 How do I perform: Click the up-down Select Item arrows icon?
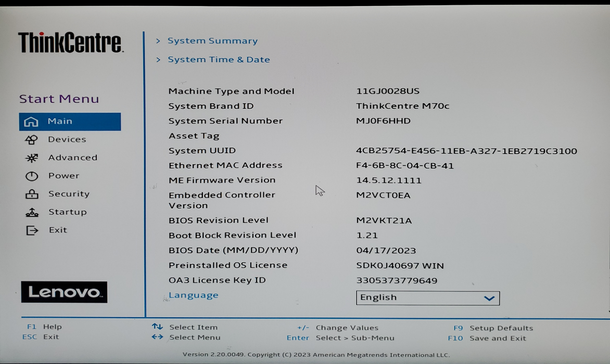point(157,327)
